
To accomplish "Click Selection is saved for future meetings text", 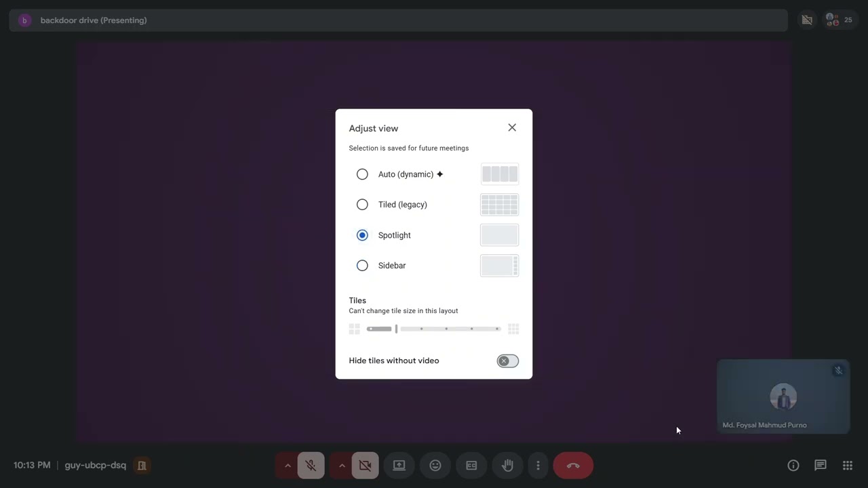I will pos(409,148).
